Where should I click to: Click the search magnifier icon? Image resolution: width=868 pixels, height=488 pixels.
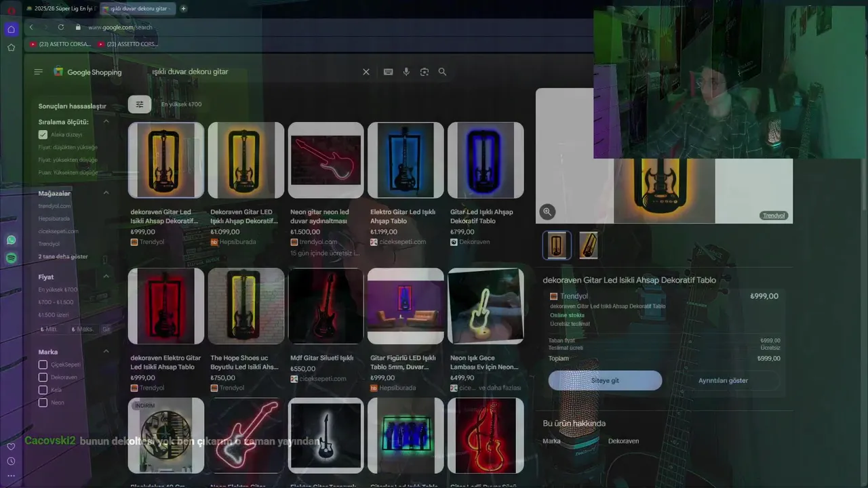click(x=442, y=72)
